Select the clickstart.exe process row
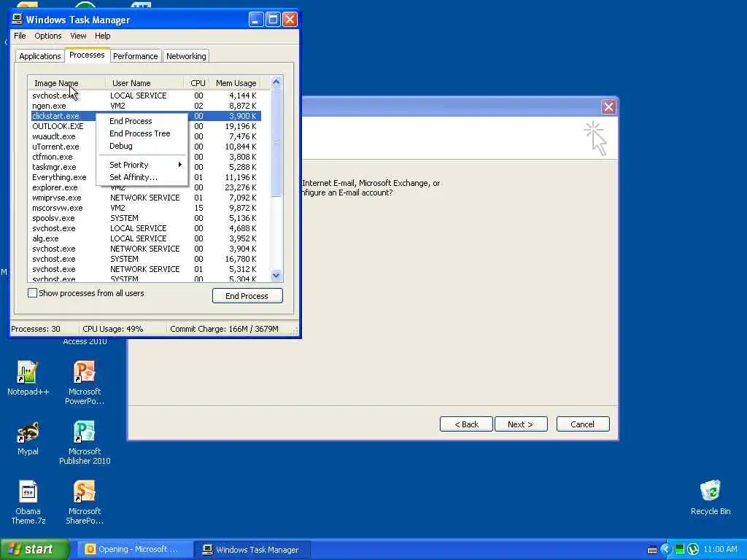The image size is (747, 560). (x=145, y=116)
